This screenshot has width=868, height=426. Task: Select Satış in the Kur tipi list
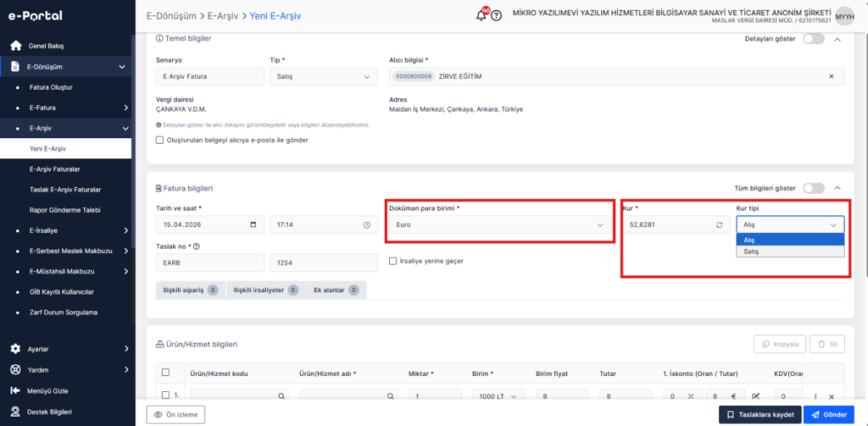[790, 252]
